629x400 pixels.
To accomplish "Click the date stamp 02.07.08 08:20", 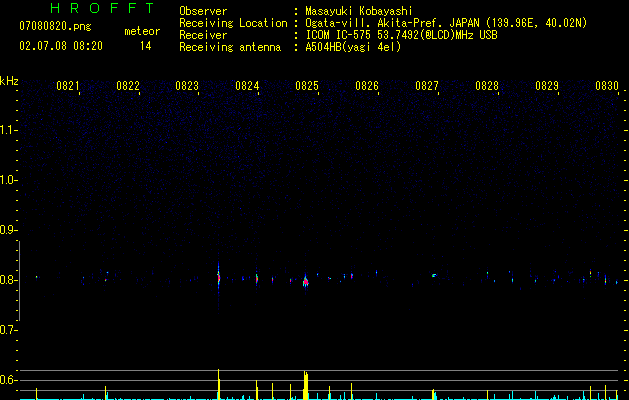I will 61,46.
